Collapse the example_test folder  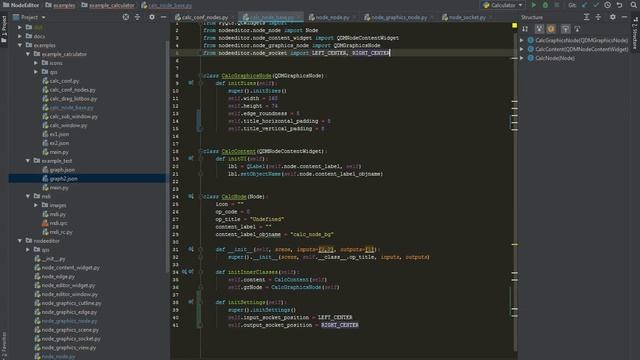(x=28, y=161)
